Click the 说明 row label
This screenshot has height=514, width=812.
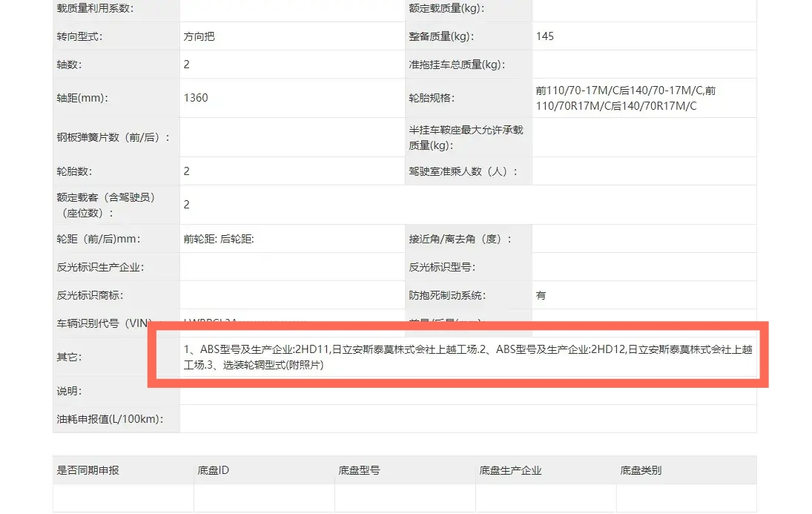tap(69, 391)
